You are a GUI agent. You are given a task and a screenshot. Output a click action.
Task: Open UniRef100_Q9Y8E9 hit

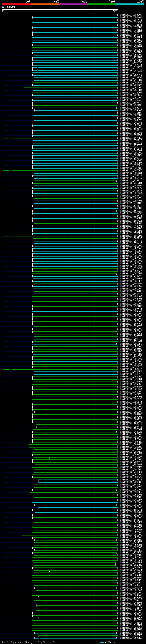click(x=131, y=40)
